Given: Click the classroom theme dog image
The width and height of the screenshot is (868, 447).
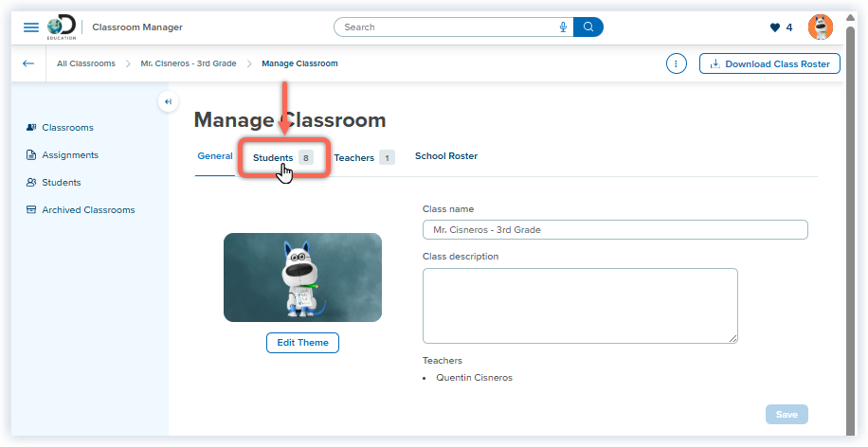Looking at the screenshot, I should click(302, 277).
